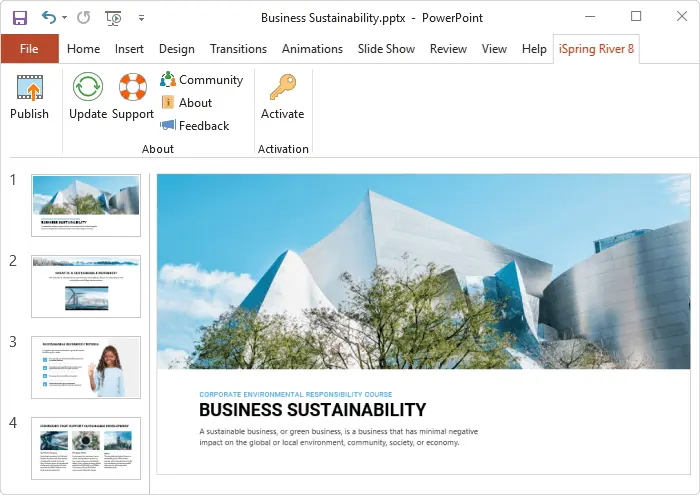Viewport: 700px width, 495px height.
Task: Open the About info icon
Action: pos(168,103)
